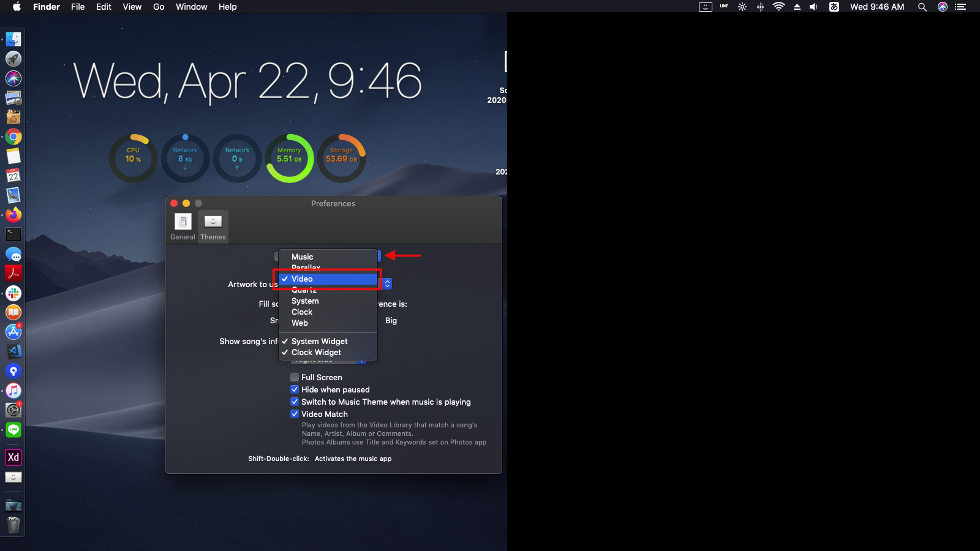
Task: Open Finder from the Dock
Action: point(13,39)
